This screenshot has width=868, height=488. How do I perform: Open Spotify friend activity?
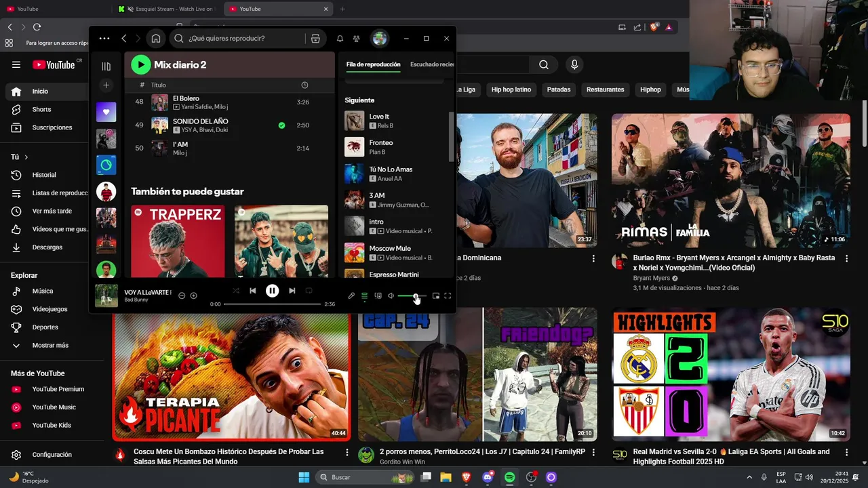356,39
